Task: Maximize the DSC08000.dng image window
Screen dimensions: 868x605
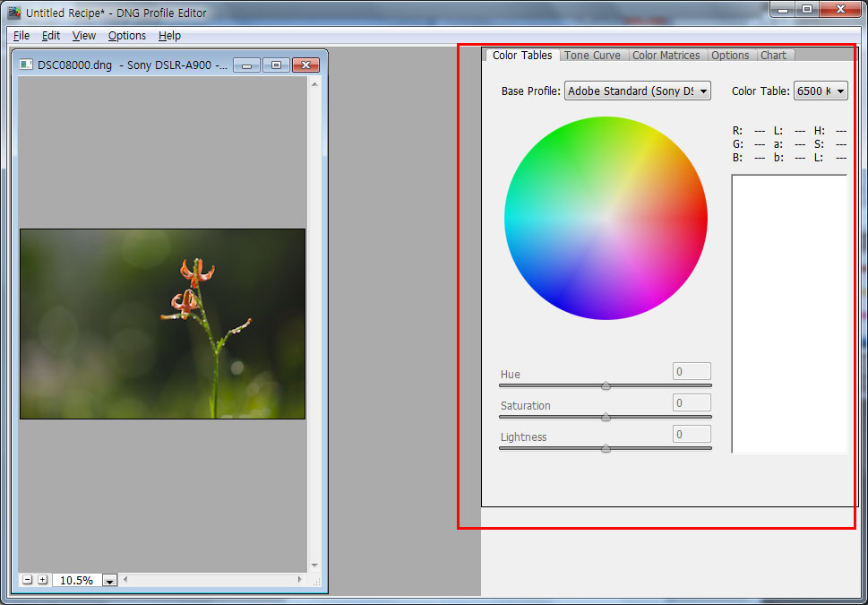Action: pyautogui.click(x=276, y=65)
